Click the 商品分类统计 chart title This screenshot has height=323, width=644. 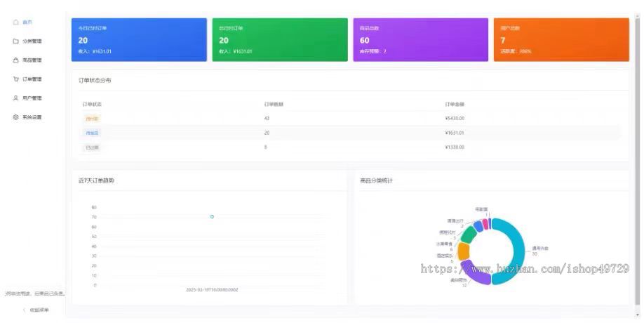pyautogui.click(x=376, y=180)
